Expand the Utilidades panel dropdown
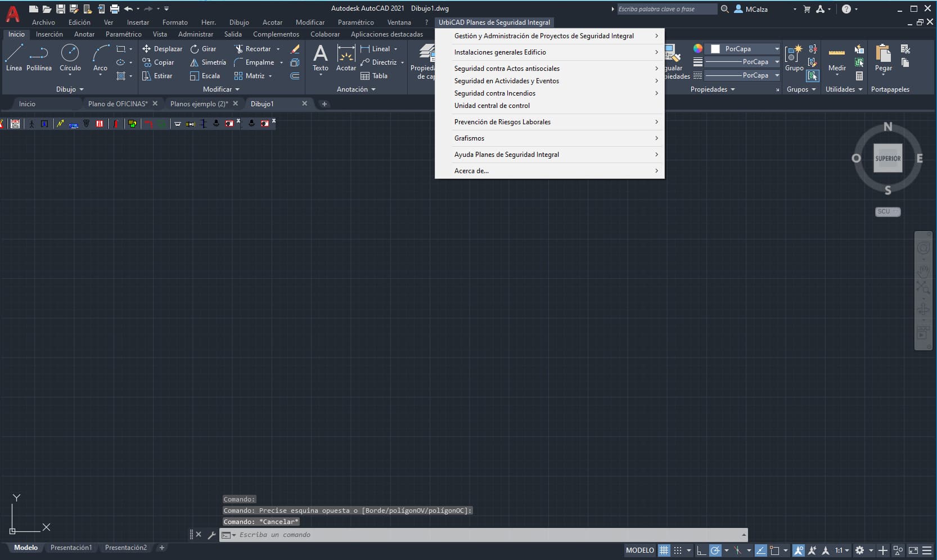Screen dimensions: 937x560 click(x=844, y=89)
